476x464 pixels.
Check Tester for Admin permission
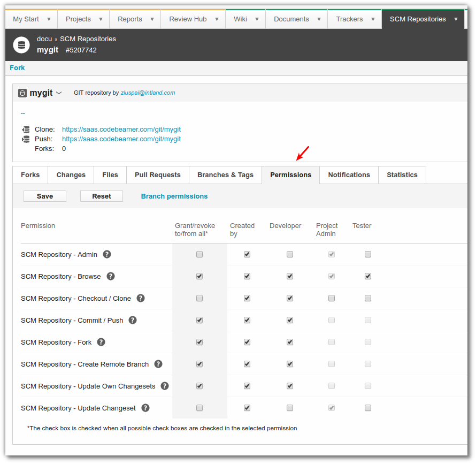(x=368, y=254)
